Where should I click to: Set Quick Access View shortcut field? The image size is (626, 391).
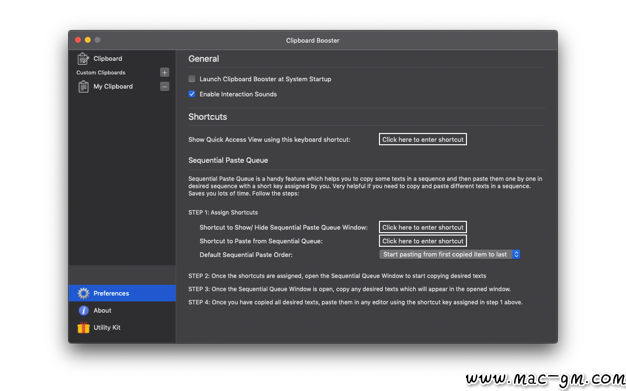423,139
